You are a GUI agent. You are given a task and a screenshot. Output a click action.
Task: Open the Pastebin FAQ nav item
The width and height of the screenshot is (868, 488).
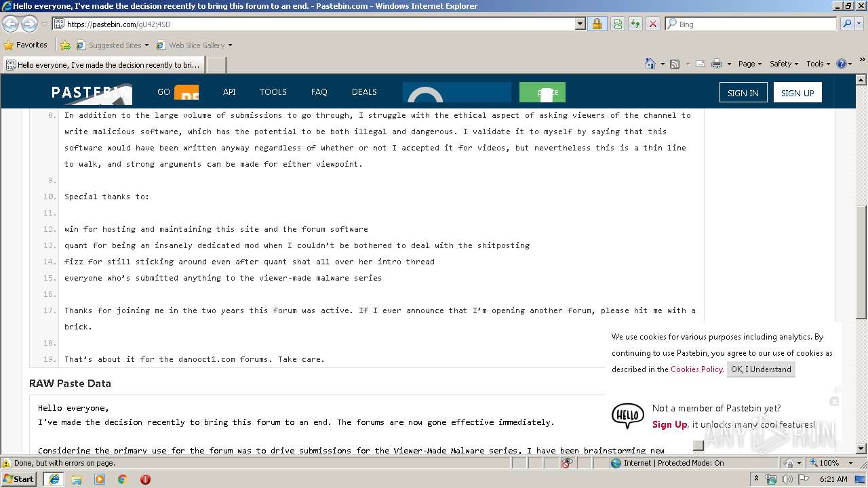tap(319, 92)
